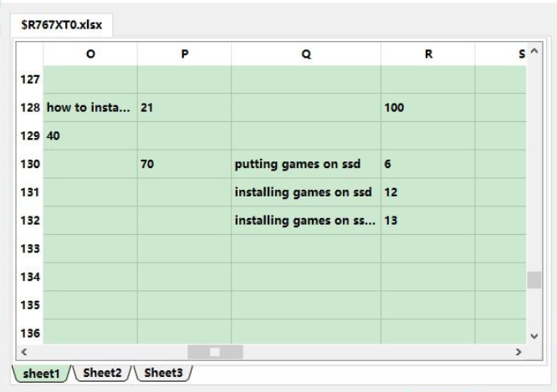The height and width of the screenshot is (392, 557).
Task: Select the 'how to insta...' cell
Action: pos(90,108)
